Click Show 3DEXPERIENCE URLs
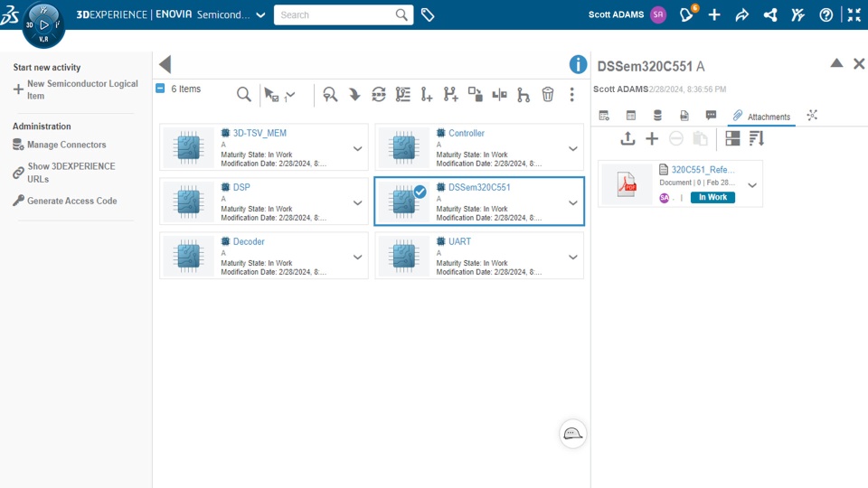This screenshot has width=868, height=488. coord(64,173)
